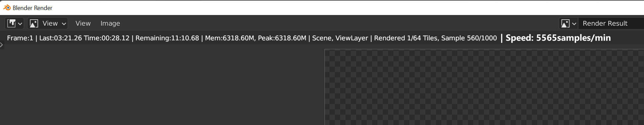Image resolution: width=644 pixels, height=125 pixels.
Task: Click the Sample 560/1000 progress text
Action: pyautogui.click(x=469, y=38)
